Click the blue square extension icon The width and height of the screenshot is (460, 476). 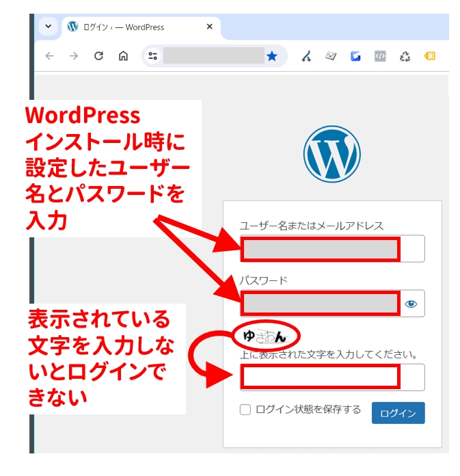click(355, 56)
